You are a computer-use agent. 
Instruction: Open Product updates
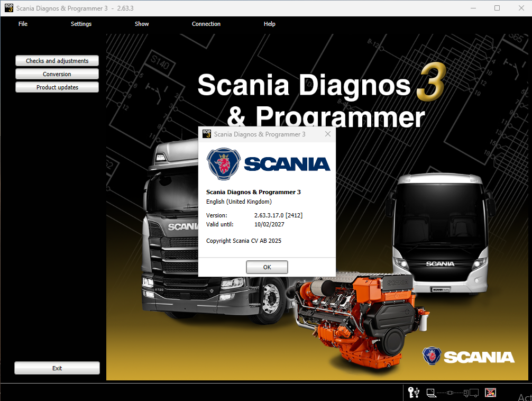click(57, 87)
